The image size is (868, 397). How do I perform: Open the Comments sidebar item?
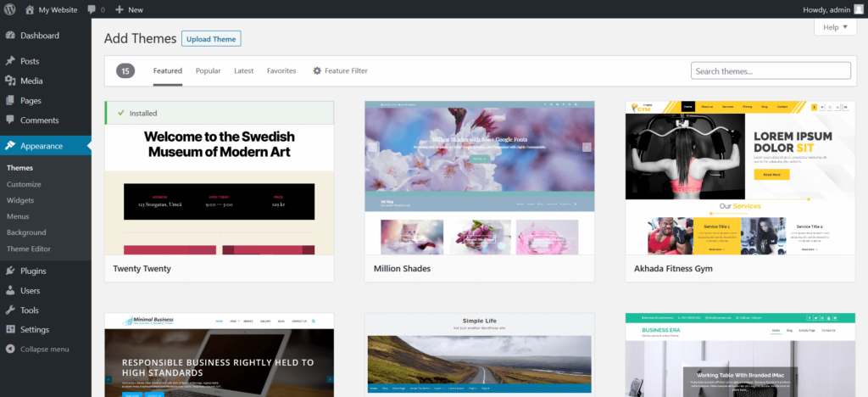39,120
